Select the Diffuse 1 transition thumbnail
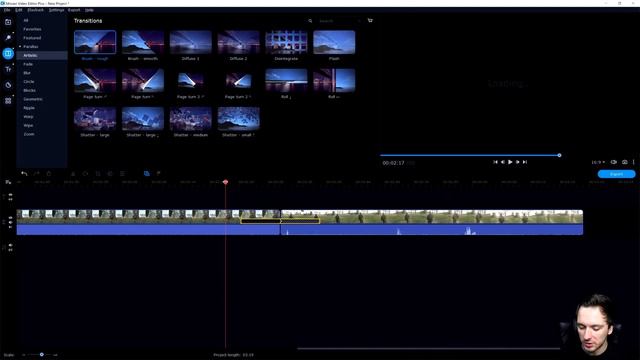 [191, 42]
